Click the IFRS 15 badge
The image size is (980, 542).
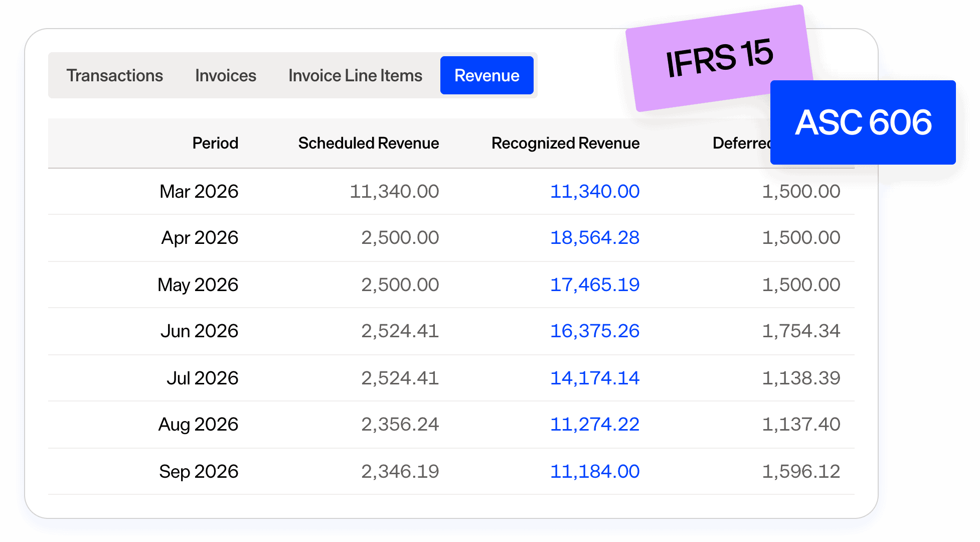click(x=719, y=58)
